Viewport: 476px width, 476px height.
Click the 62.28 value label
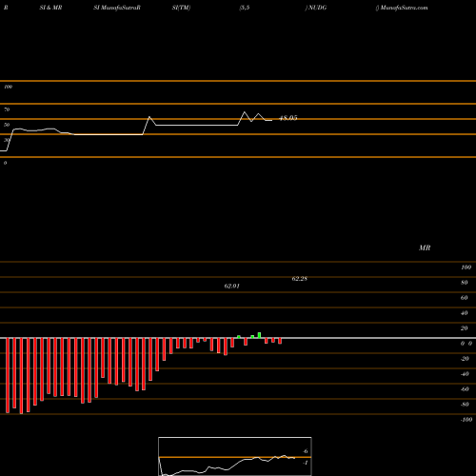(x=299, y=279)
